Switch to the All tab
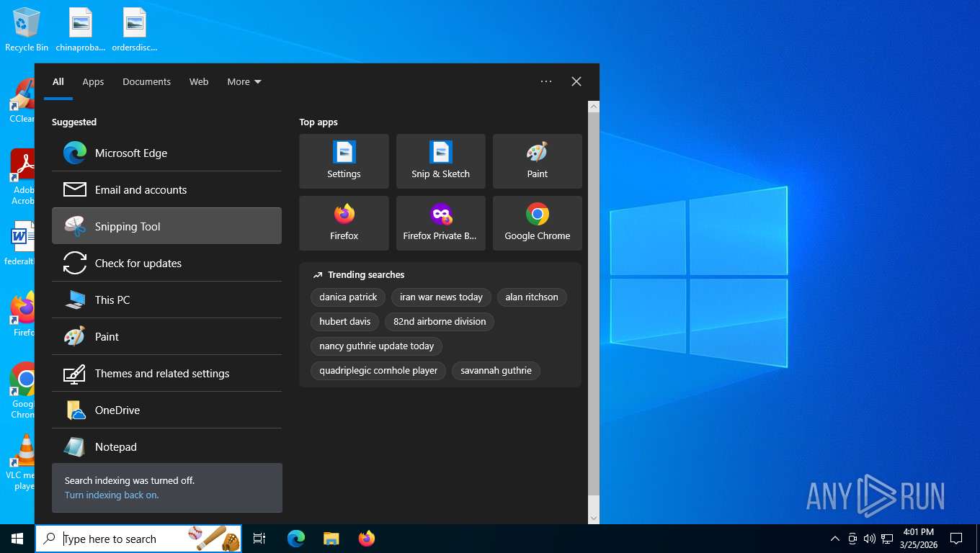The width and height of the screenshot is (980, 553). coord(58,81)
